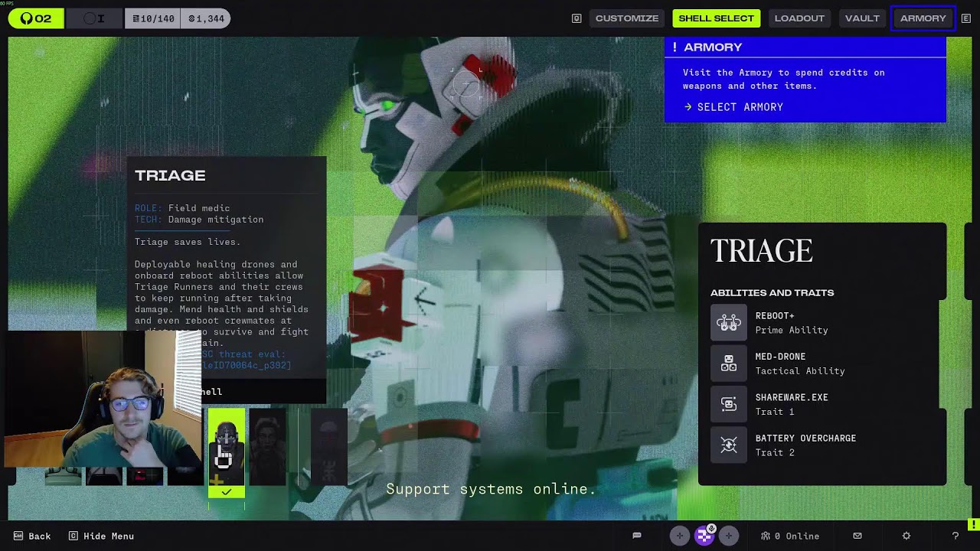This screenshot has height=551, width=980.
Task: Select the second shell thumbnail
Action: 267,448
